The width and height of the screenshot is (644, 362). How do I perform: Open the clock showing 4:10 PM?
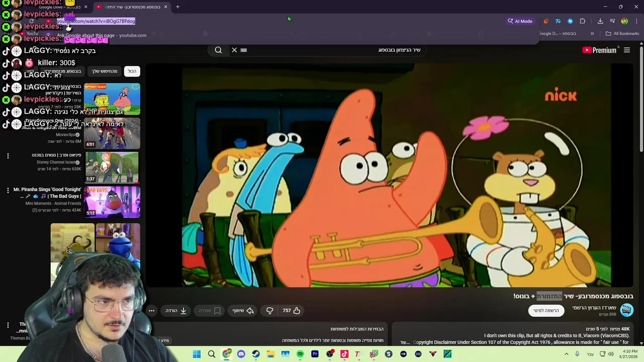point(629,354)
